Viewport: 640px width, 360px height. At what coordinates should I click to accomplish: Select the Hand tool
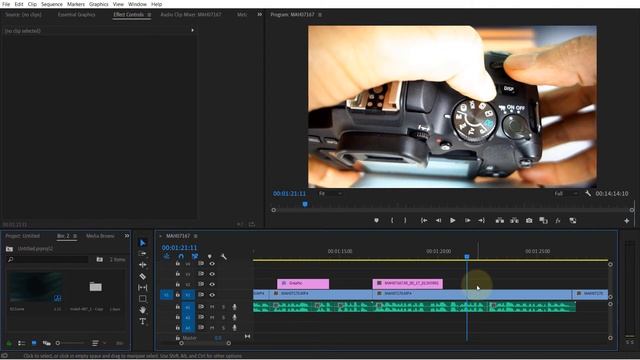pyautogui.click(x=142, y=310)
